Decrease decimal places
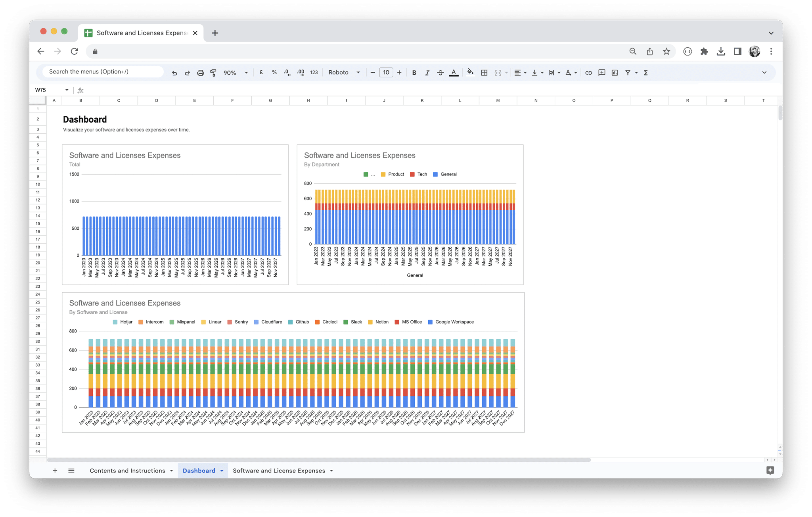Viewport: 812px width, 517px height. click(x=287, y=72)
